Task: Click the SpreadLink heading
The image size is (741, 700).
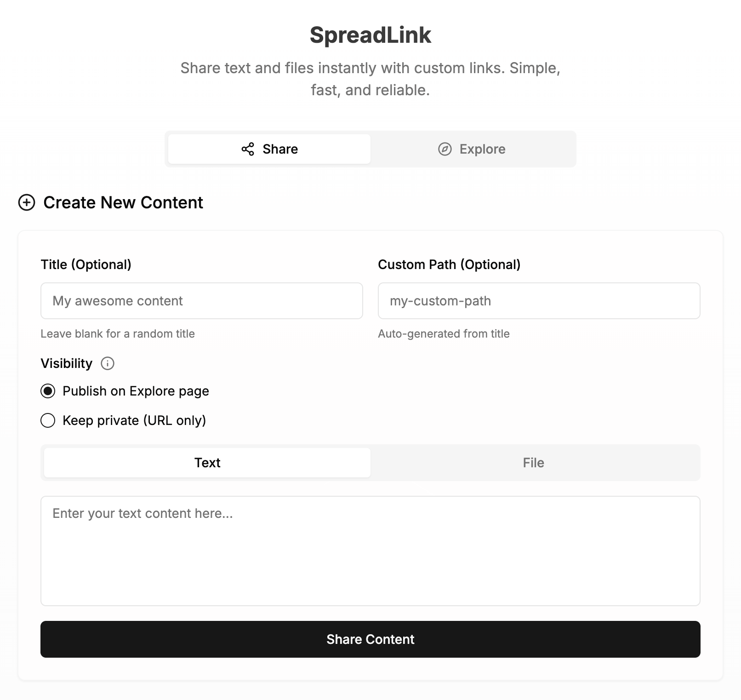Action: pos(370,35)
